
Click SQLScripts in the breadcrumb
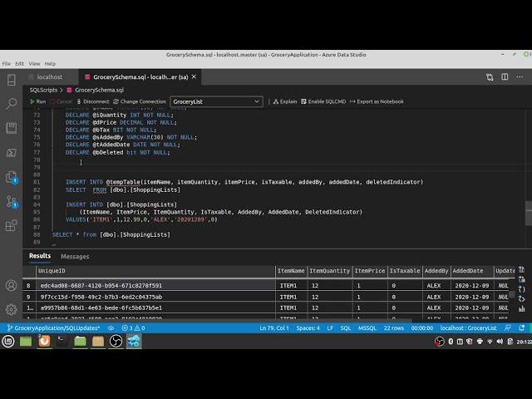point(43,90)
